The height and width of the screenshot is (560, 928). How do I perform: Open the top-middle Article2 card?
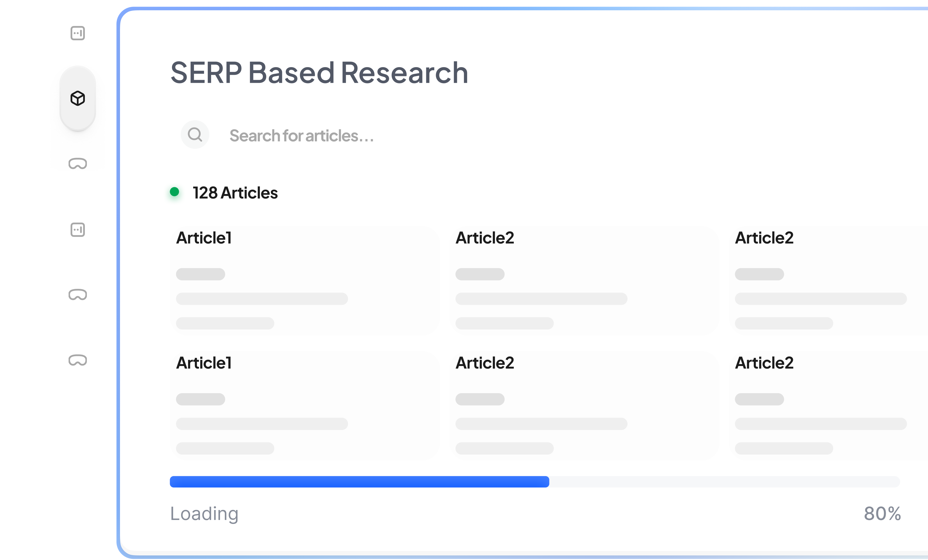[584, 281]
